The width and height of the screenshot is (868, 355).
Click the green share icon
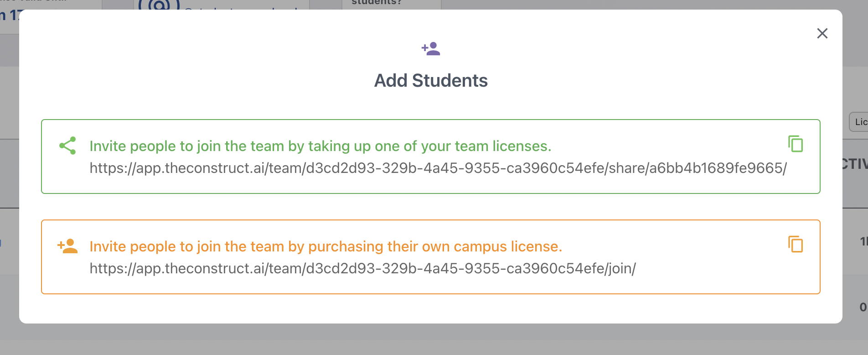(x=67, y=146)
